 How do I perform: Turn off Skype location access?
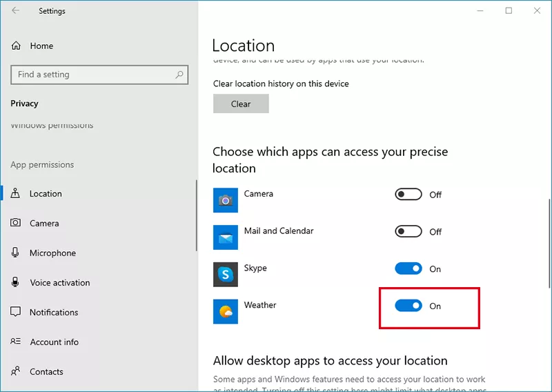(408, 268)
